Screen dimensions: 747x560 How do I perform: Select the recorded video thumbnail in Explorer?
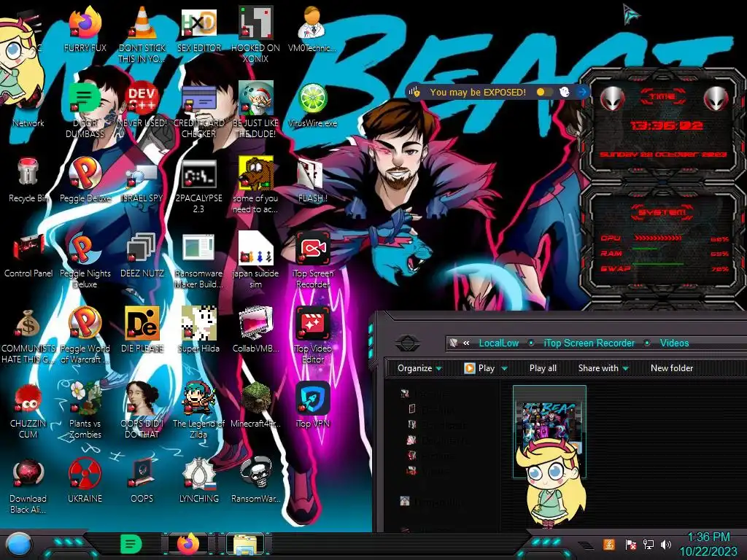click(x=549, y=431)
